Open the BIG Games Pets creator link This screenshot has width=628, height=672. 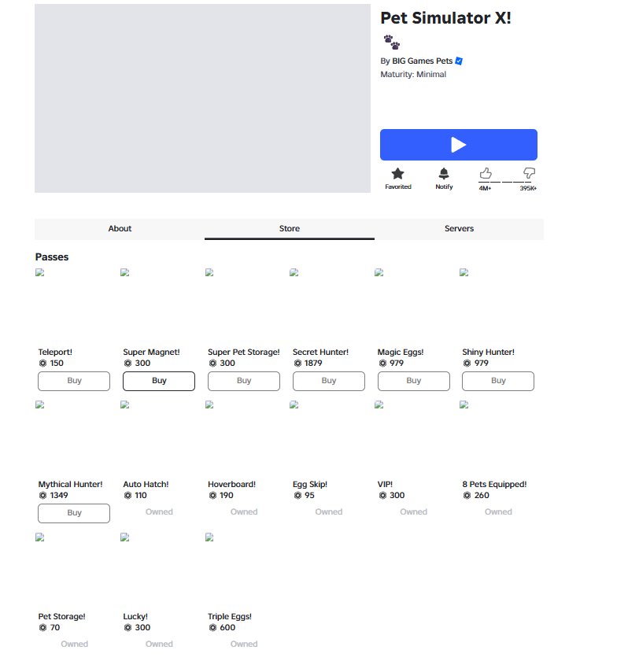423,61
